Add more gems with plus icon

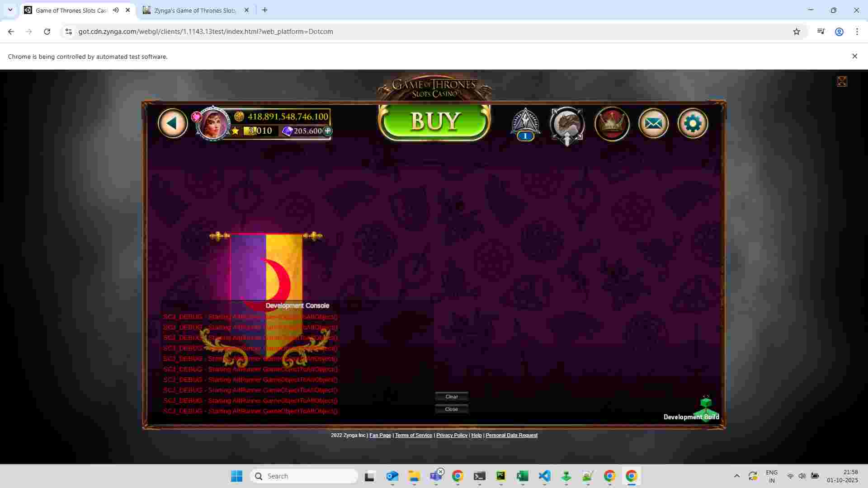[x=328, y=131]
